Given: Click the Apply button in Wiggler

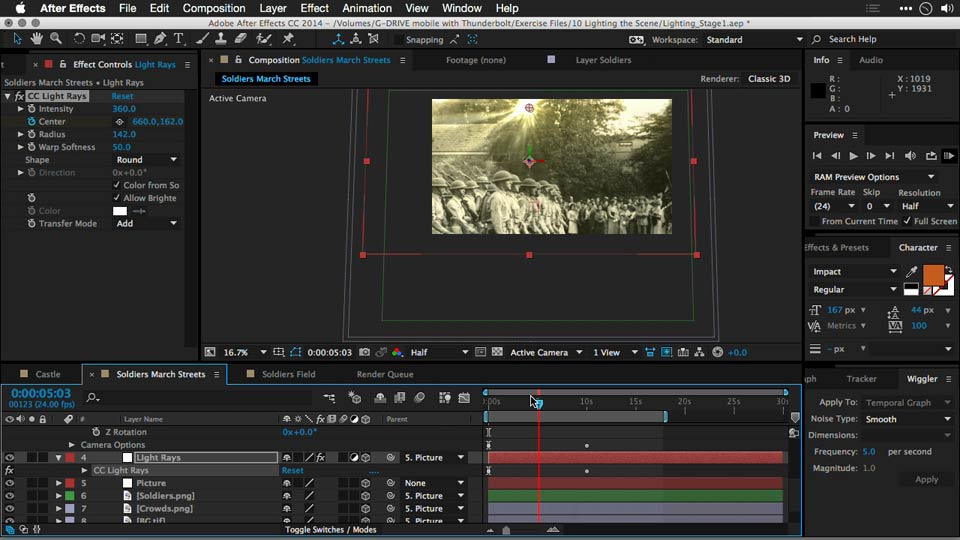Looking at the screenshot, I should pos(926,479).
